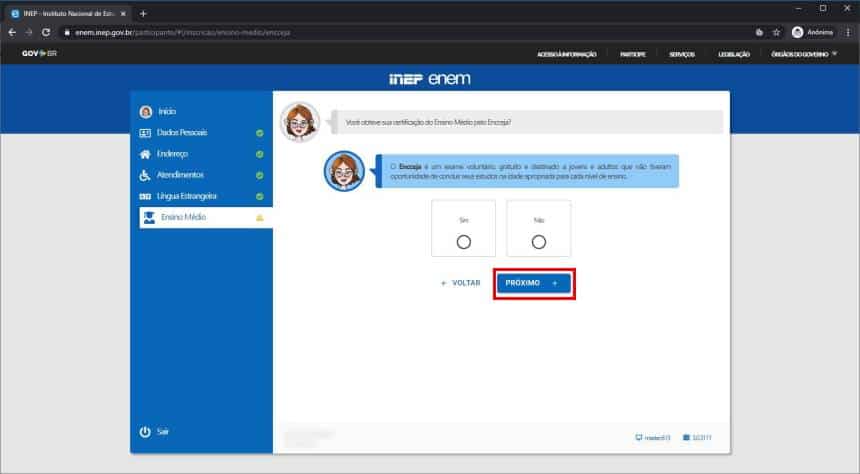Click green check next to Língua Estrangeira

pyautogui.click(x=259, y=196)
